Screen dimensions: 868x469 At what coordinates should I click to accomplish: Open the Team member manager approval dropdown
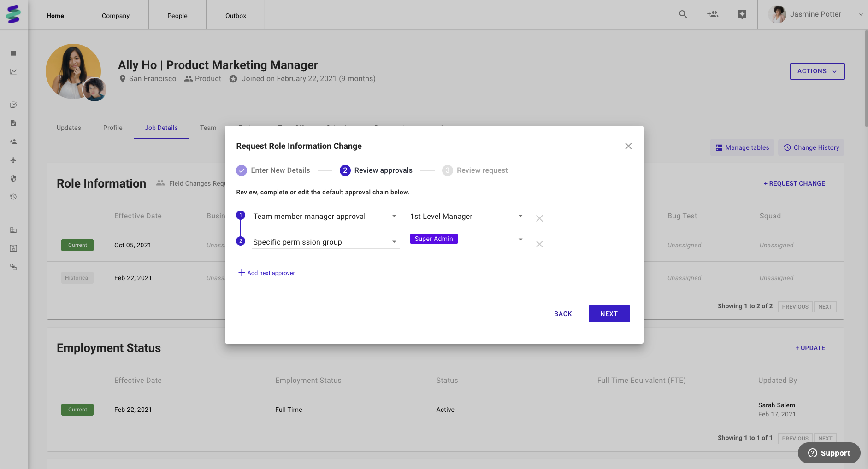325,216
